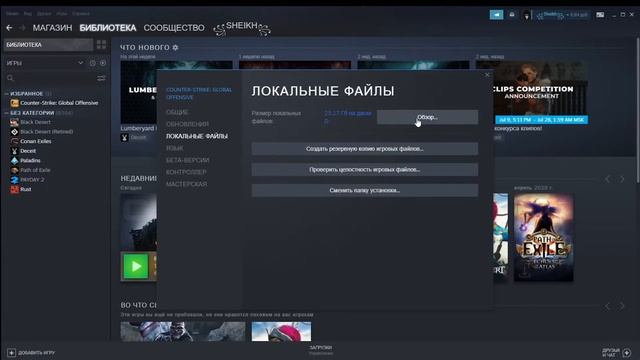Select Decent in the library list

pos(28,151)
